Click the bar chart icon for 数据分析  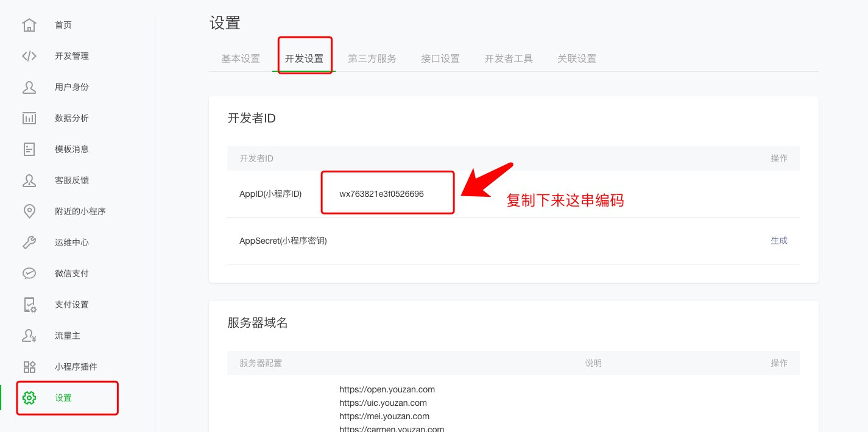[29, 118]
